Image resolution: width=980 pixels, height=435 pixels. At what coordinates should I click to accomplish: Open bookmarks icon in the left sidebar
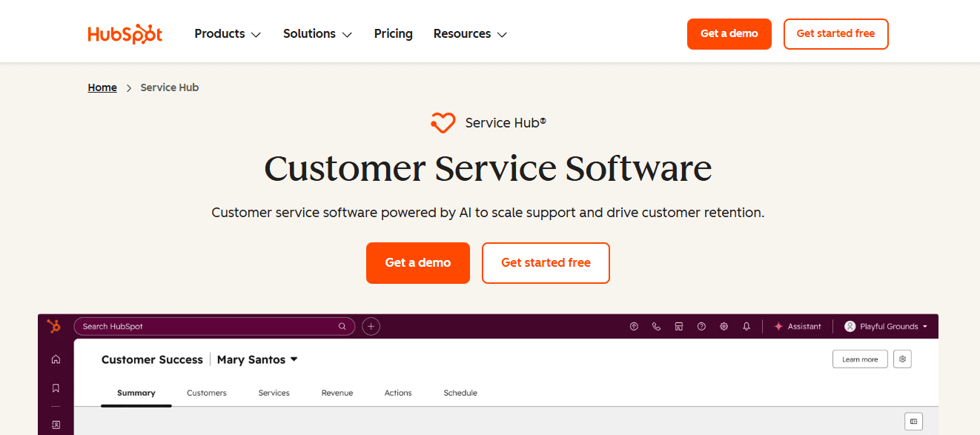[x=56, y=387]
